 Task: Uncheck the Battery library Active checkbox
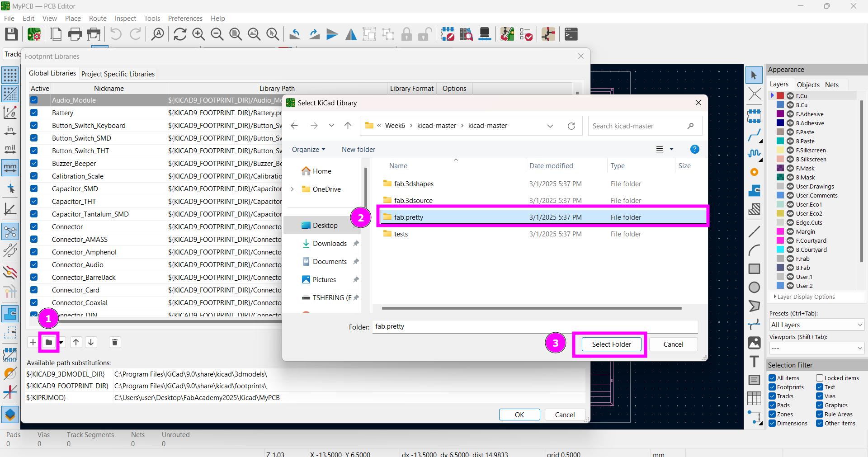click(34, 113)
